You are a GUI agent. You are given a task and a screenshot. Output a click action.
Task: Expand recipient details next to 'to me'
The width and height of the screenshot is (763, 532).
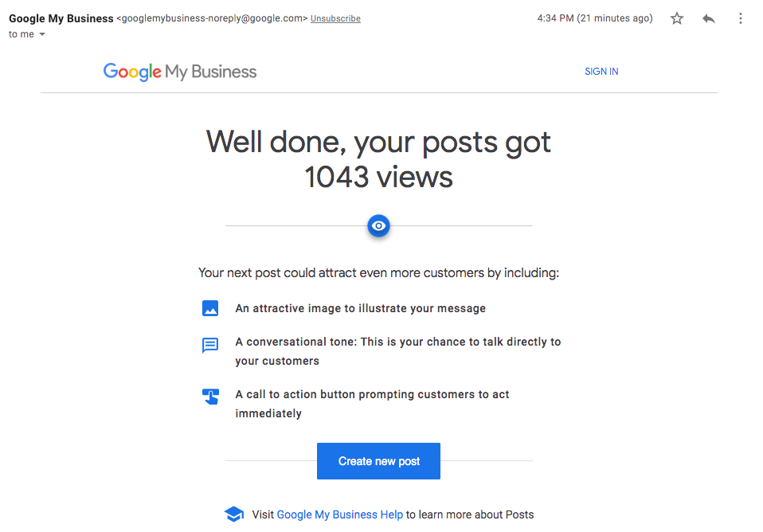(x=42, y=34)
